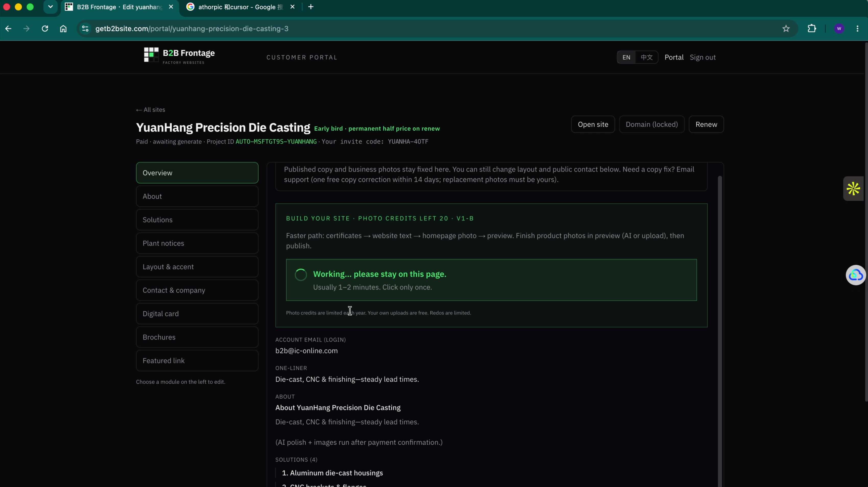Open the purple W profile avatar
This screenshot has height=487, width=868.
(839, 29)
